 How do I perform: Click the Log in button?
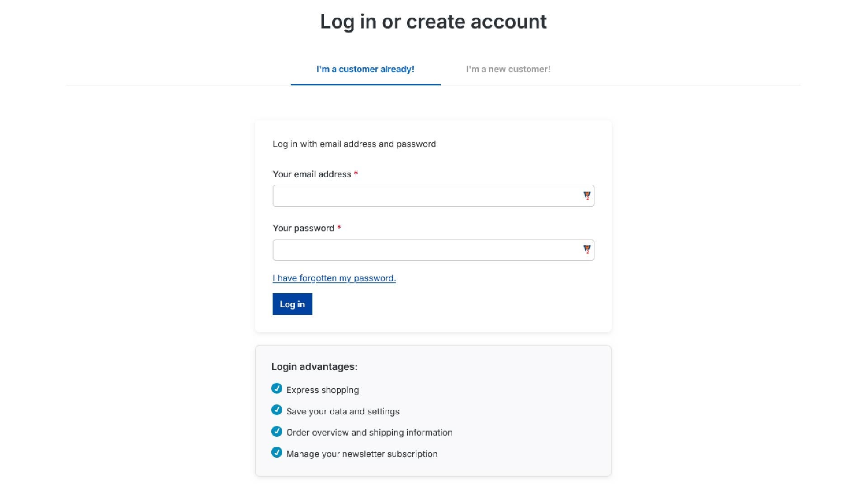click(x=292, y=304)
